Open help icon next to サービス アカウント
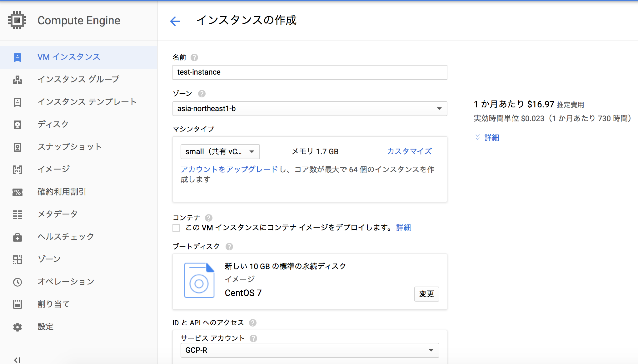 coord(253,338)
